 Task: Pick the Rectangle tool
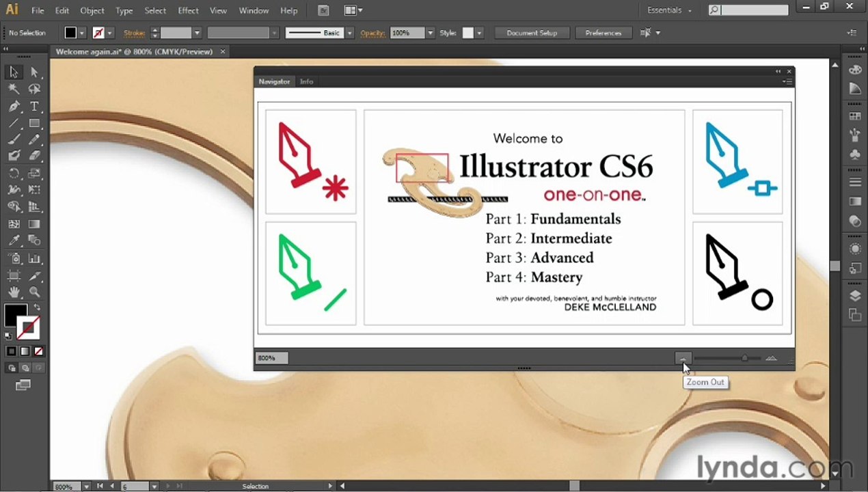click(x=34, y=124)
